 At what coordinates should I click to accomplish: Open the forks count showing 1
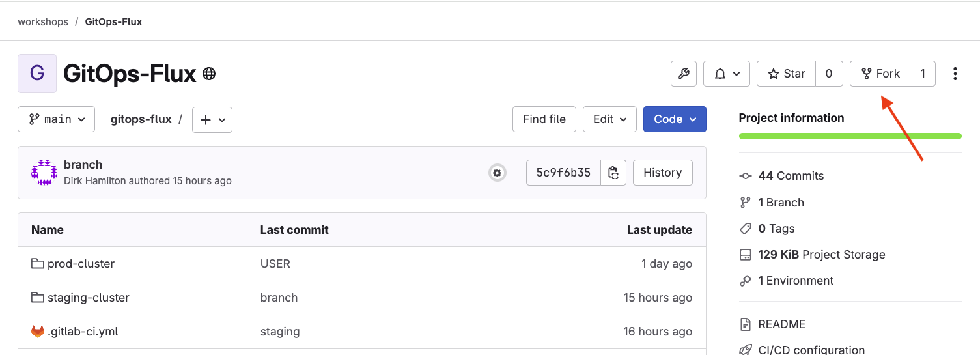(923, 74)
